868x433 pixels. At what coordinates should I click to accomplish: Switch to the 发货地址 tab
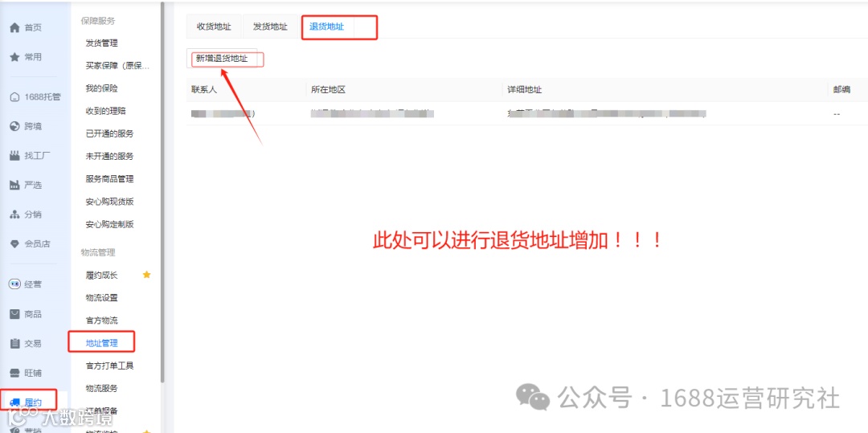click(270, 27)
